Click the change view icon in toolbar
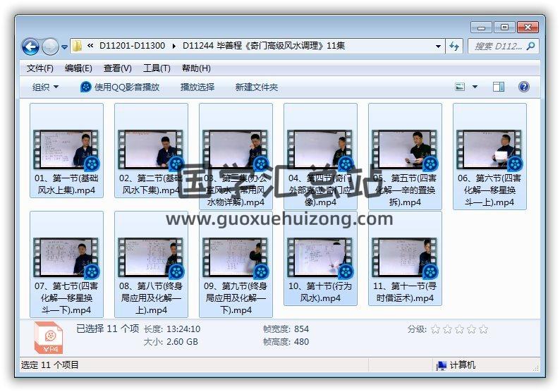The image size is (560, 392). (x=461, y=87)
